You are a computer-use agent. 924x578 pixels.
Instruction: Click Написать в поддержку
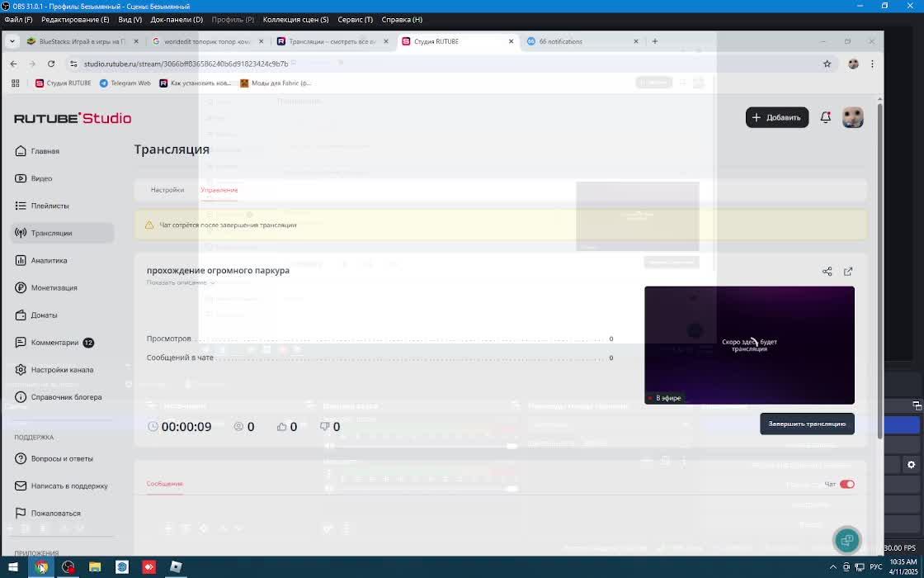61,486
